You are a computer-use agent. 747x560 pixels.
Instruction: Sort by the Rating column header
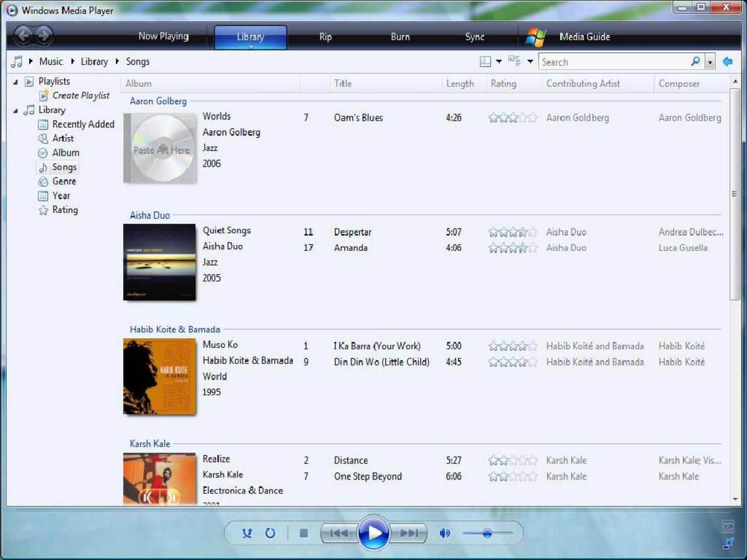[514, 84]
